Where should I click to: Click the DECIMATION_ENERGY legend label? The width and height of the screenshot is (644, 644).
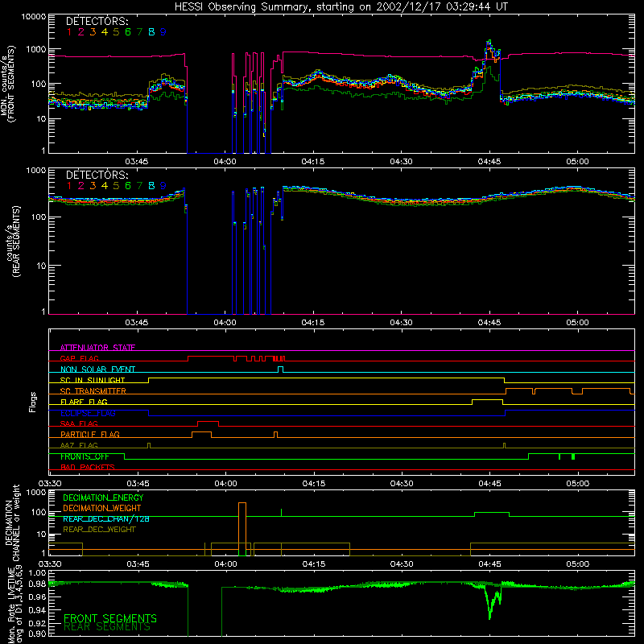[103, 497]
